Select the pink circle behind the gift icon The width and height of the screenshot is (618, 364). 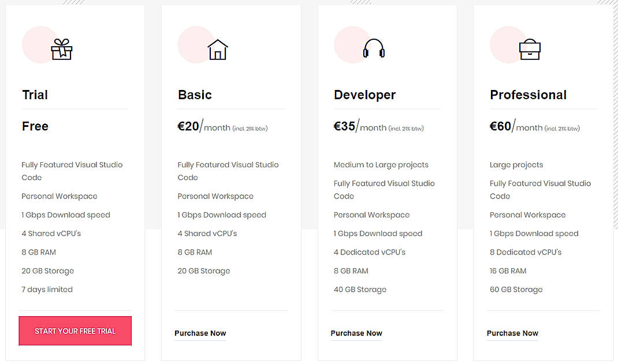click(39, 44)
